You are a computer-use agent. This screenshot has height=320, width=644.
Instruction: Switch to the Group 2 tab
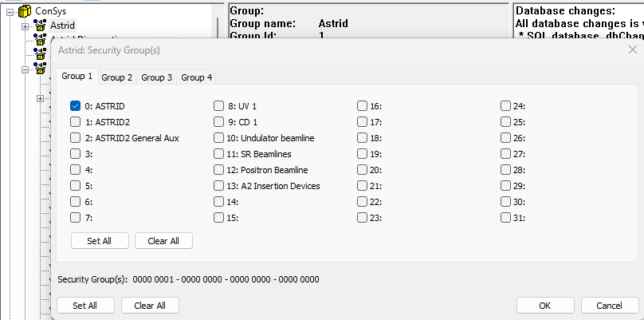click(x=117, y=77)
